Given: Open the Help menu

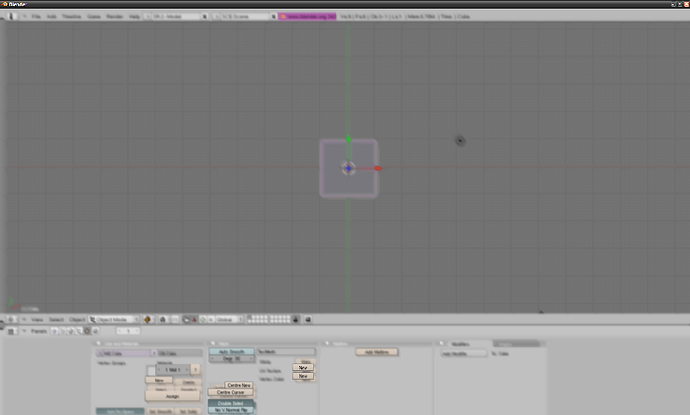Looking at the screenshot, I should pos(134,16).
